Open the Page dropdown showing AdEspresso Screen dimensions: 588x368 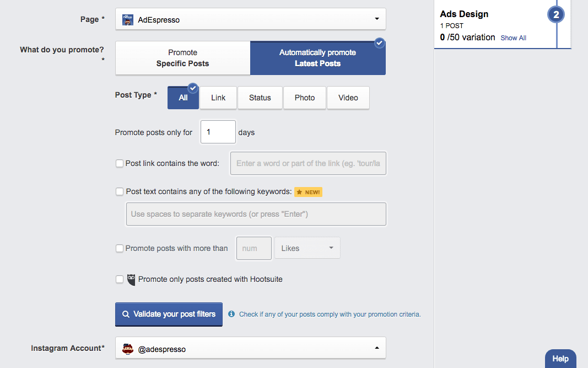tap(251, 19)
